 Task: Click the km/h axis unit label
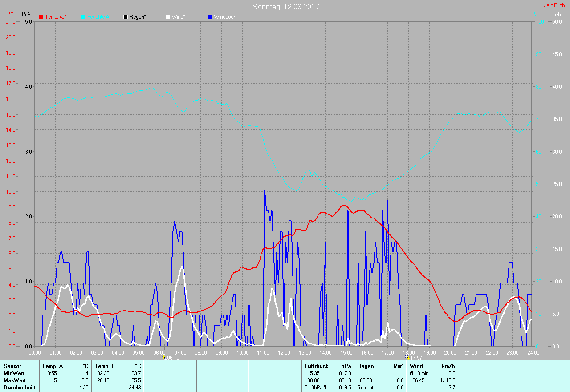pos(555,15)
